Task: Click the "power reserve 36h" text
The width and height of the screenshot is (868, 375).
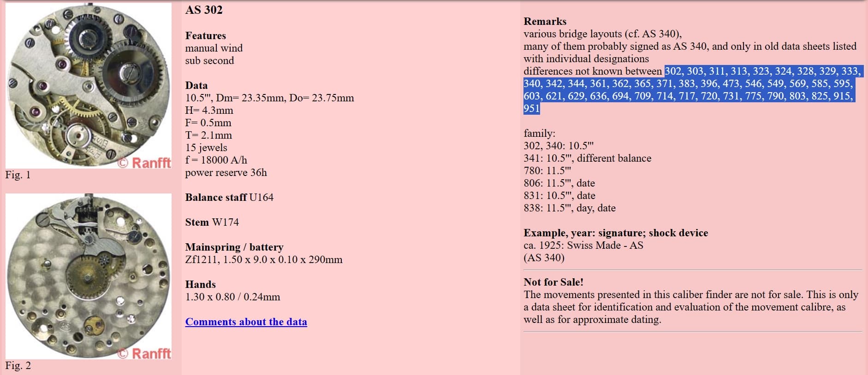Action: (226, 172)
